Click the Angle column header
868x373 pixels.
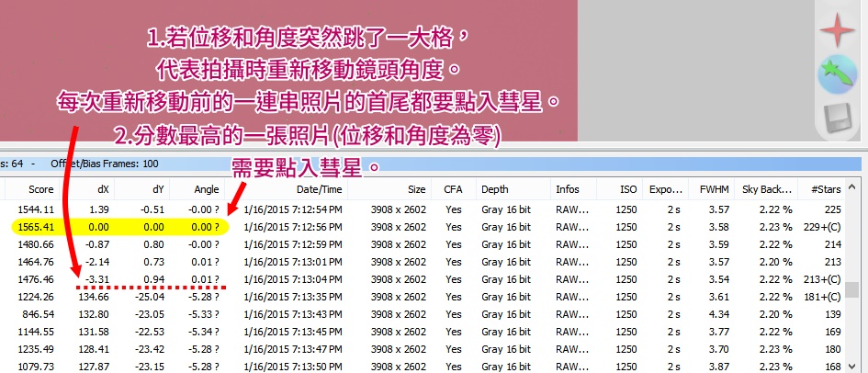click(x=207, y=189)
